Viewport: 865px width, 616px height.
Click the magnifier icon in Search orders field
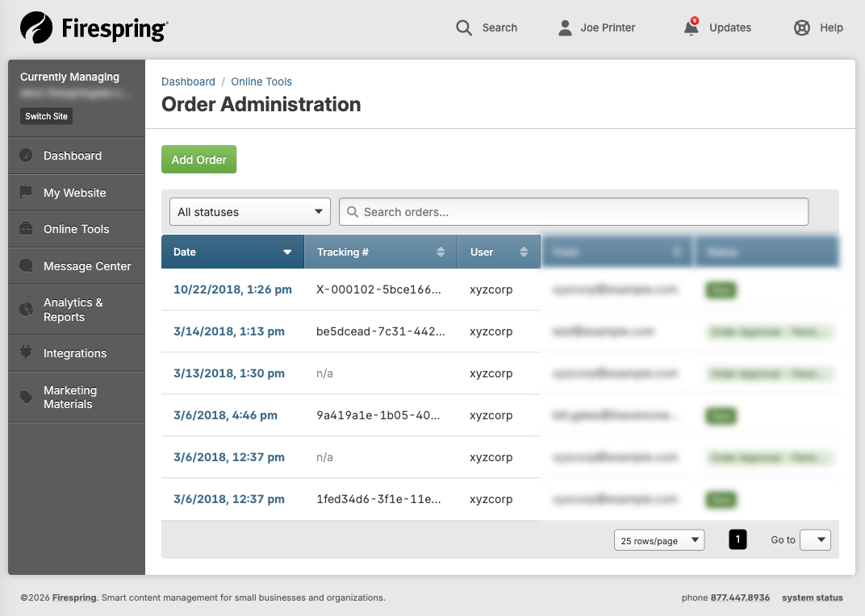point(353,212)
